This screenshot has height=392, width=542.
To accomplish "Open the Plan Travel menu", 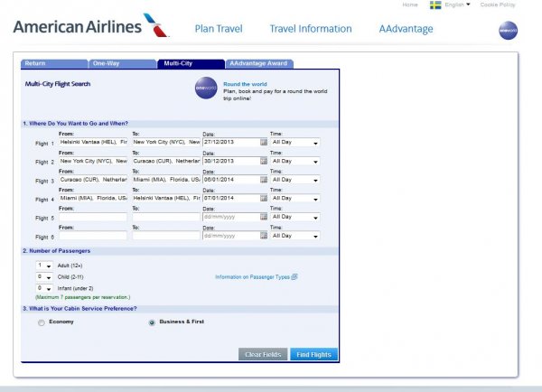I will point(218,29).
